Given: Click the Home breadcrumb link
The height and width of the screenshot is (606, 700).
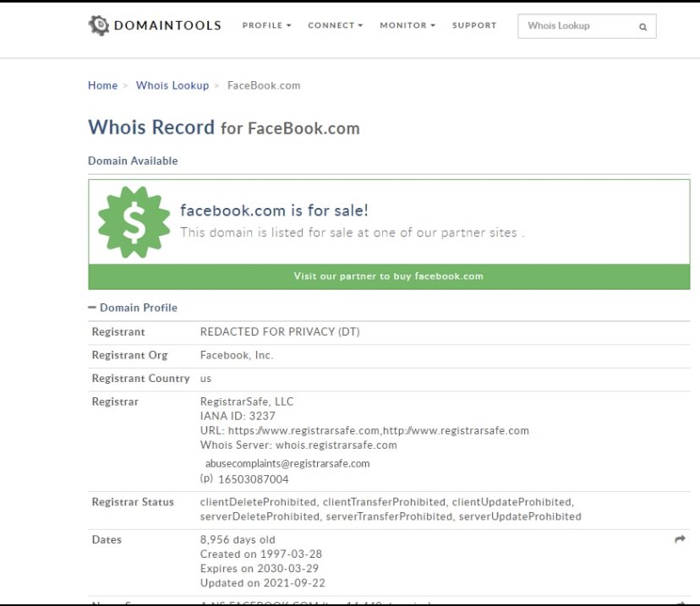Looking at the screenshot, I should 102,85.
